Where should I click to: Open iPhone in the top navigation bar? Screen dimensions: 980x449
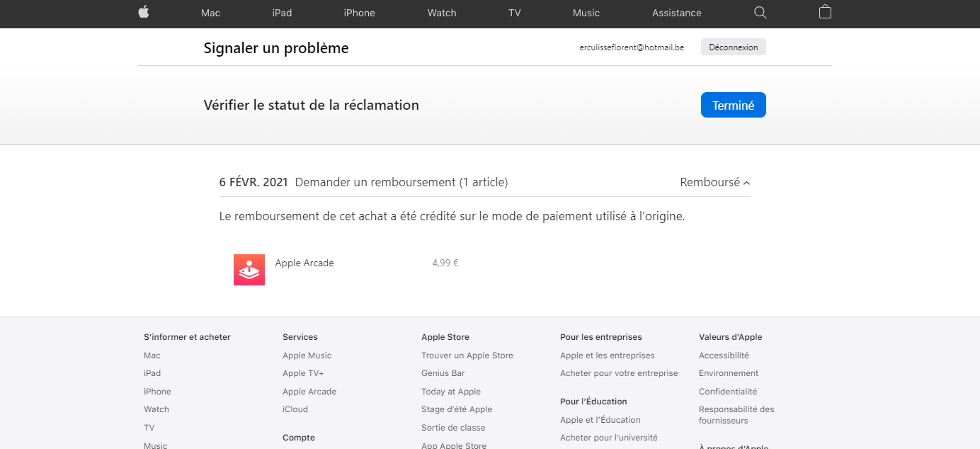tap(360, 13)
